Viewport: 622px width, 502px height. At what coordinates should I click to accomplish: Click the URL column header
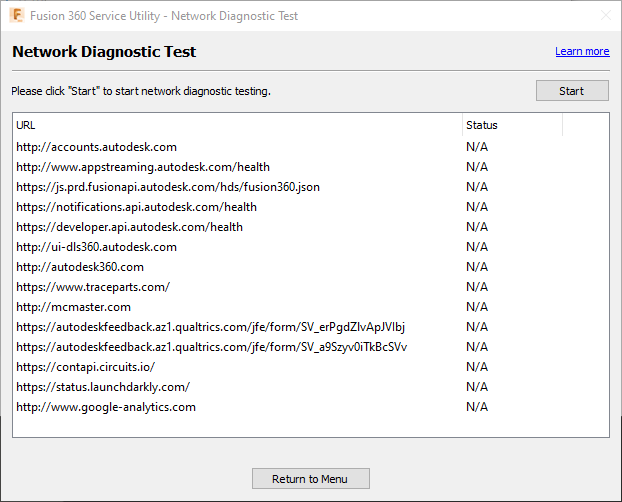[237, 125]
